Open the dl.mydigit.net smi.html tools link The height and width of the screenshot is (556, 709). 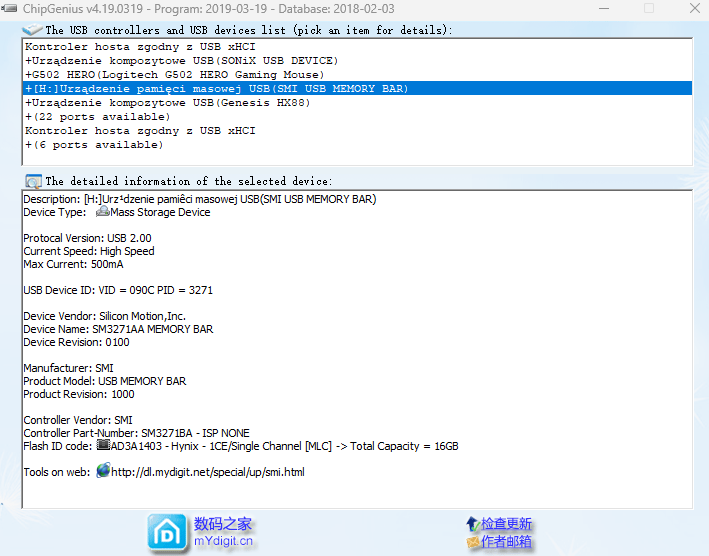tap(208, 472)
